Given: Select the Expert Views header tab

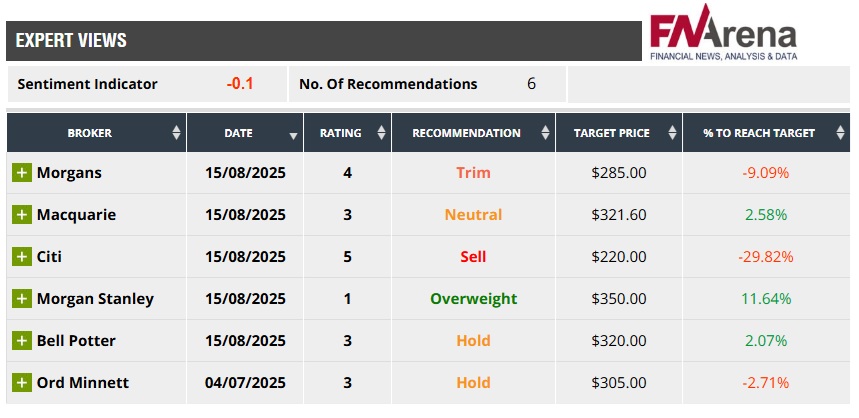Looking at the screenshot, I should 71,41.
